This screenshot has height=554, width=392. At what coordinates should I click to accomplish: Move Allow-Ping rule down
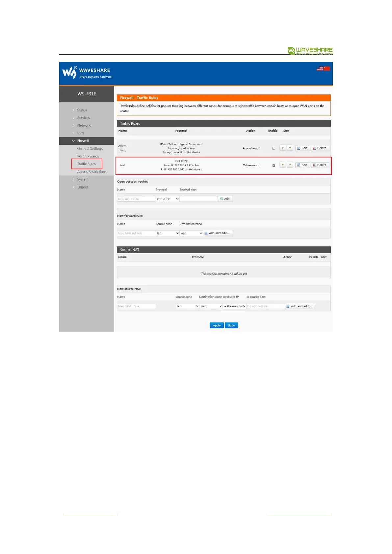click(290, 148)
